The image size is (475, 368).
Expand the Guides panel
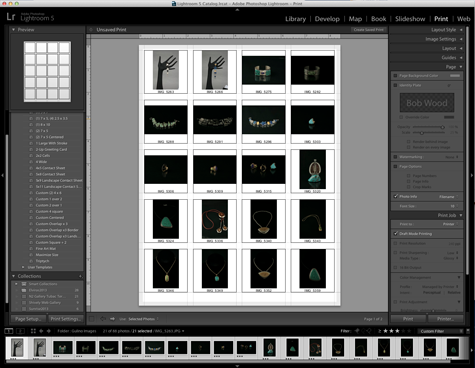(x=461, y=58)
